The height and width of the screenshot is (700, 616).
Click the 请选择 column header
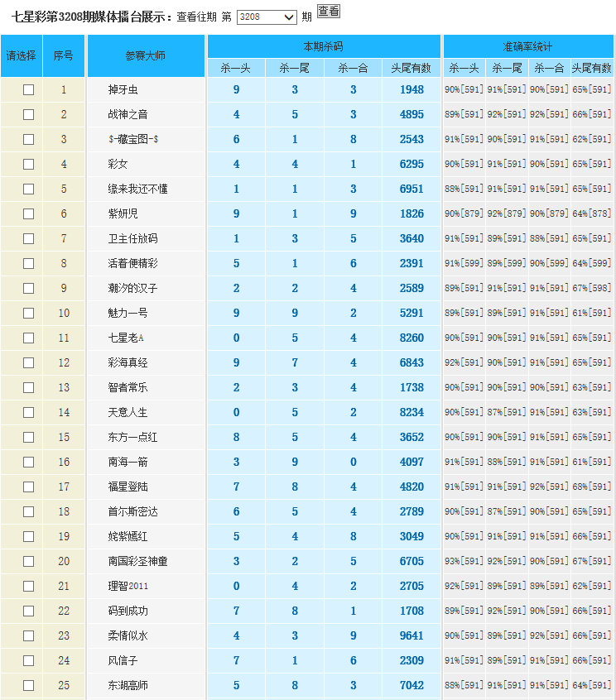[22, 56]
